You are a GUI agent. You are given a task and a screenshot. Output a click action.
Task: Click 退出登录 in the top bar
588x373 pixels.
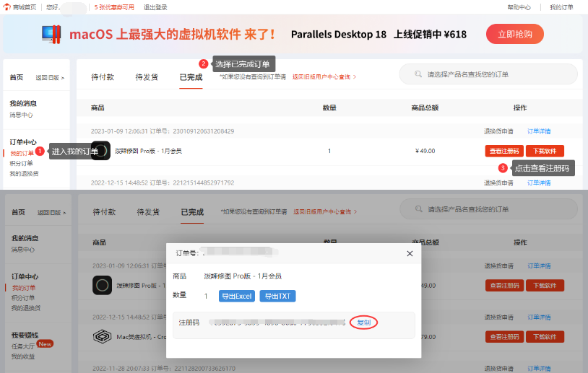[x=155, y=7]
